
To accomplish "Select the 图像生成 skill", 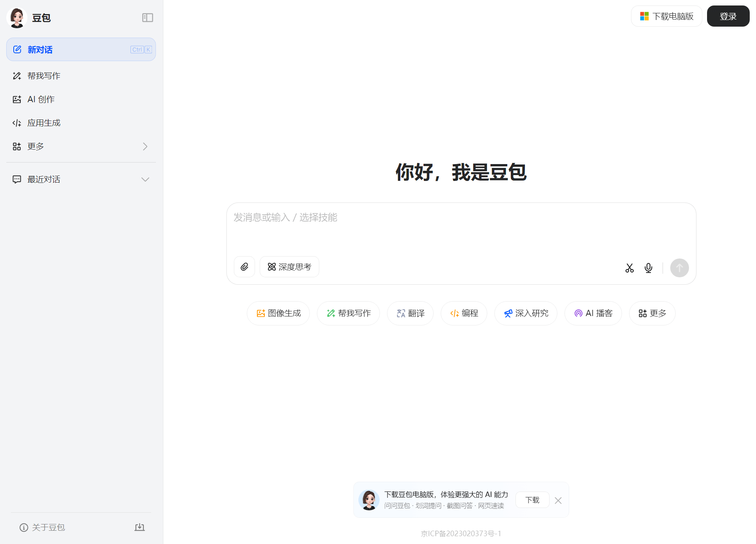I will tap(278, 313).
